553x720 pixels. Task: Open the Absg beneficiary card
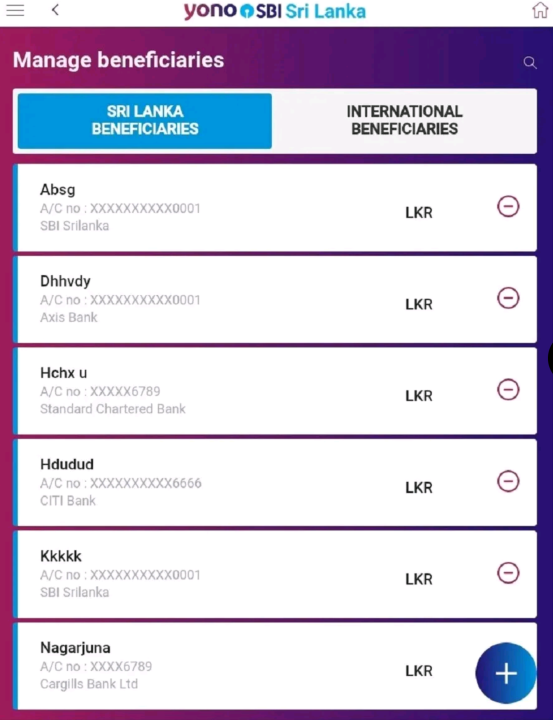[275, 208]
